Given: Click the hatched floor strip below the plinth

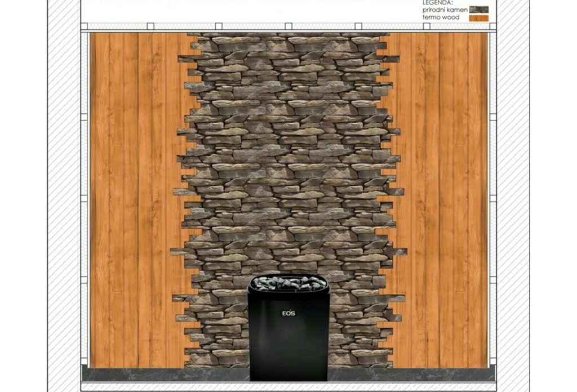Looking at the screenshot, I should (x=288, y=386).
